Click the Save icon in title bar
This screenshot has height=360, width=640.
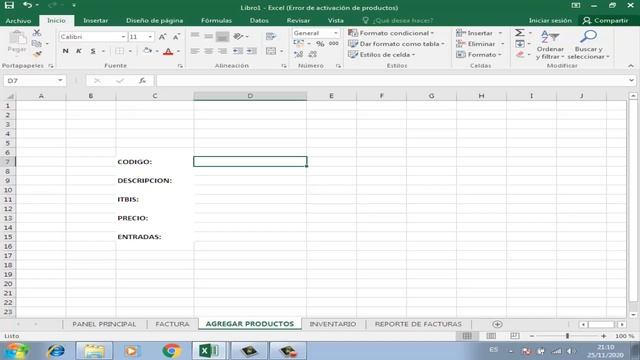point(9,5)
